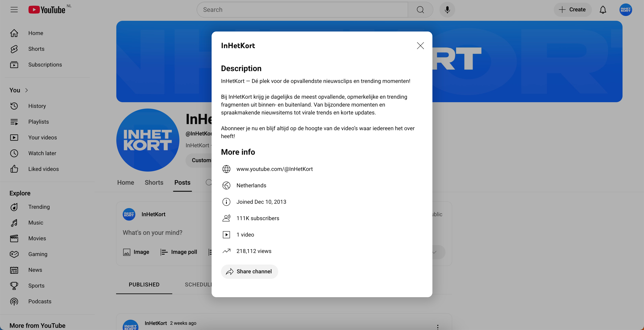This screenshot has height=330, width=644.
Task: Switch to channel Home tab
Action: (126, 183)
